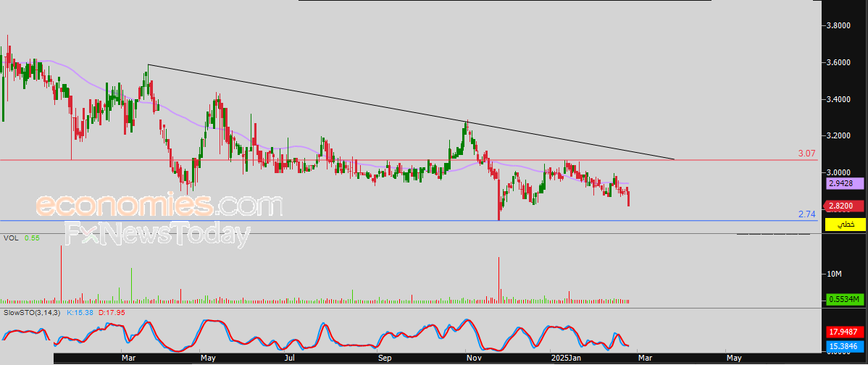Click the 3.0000 price axis label

point(838,172)
